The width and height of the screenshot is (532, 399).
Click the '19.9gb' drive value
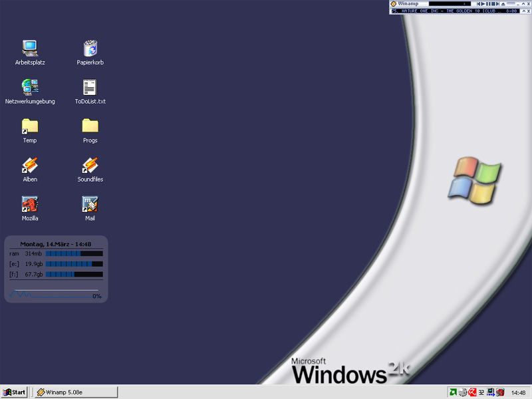pyautogui.click(x=34, y=264)
